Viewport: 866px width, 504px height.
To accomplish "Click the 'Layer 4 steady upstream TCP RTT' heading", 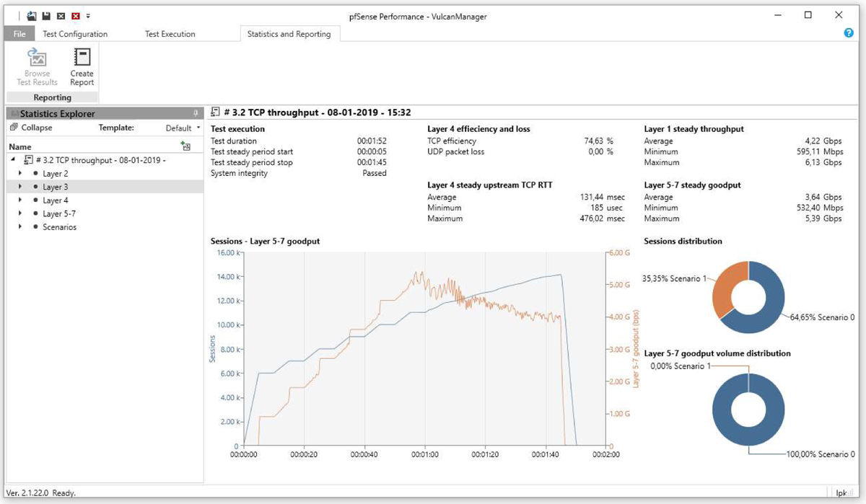I will (x=489, y=185).
